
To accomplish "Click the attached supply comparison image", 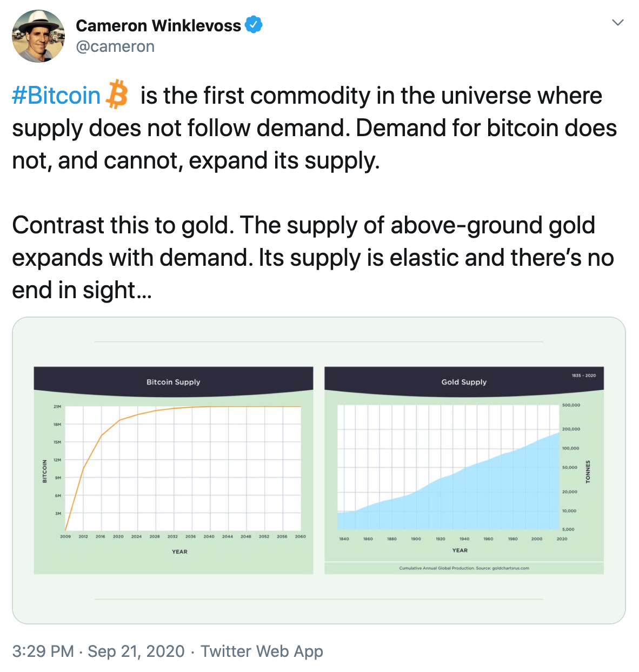I will click(x=319, y=470).
